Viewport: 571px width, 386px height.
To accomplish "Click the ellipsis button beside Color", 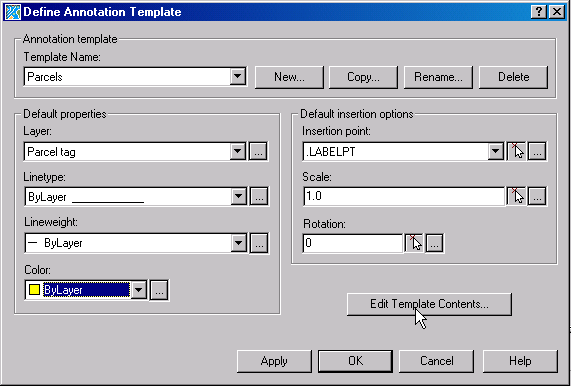I will click(159, 290).
